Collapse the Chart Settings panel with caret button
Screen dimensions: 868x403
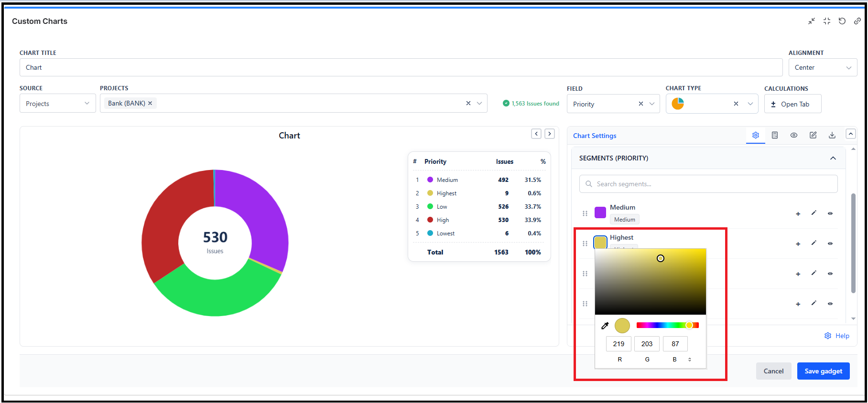[x=851, y=134]
